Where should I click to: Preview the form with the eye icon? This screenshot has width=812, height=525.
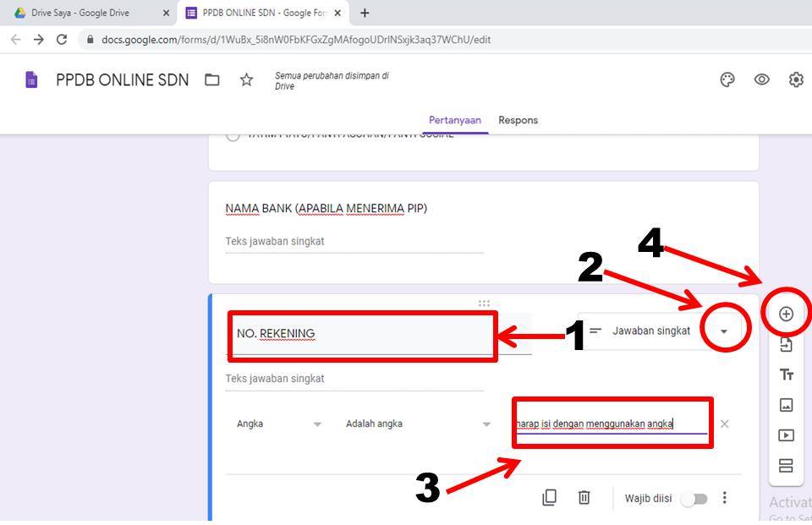[x=762, y=79]
